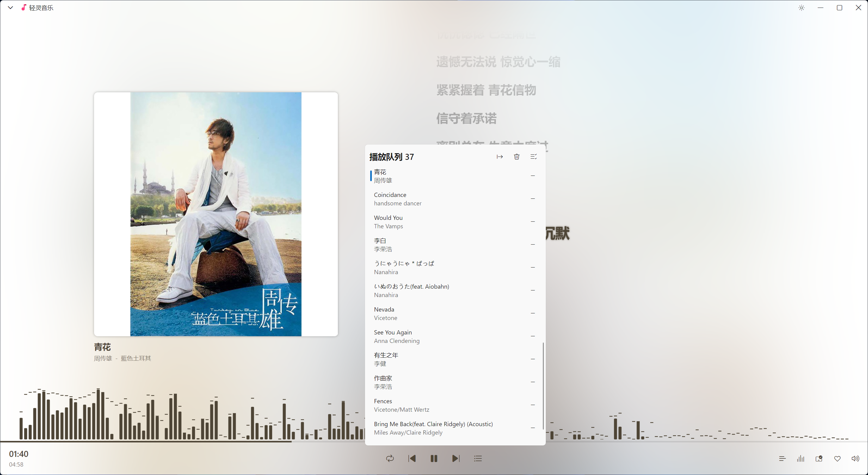Toggle the play queue list button
This screenshot has height=475, width=868.
click(x=478, y=458)
